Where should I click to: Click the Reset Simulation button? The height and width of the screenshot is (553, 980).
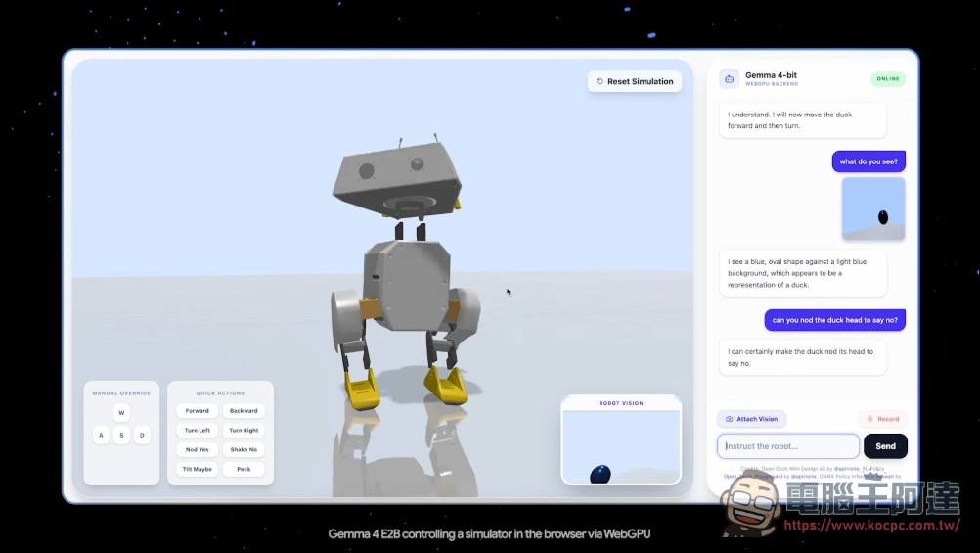(635, 81)
